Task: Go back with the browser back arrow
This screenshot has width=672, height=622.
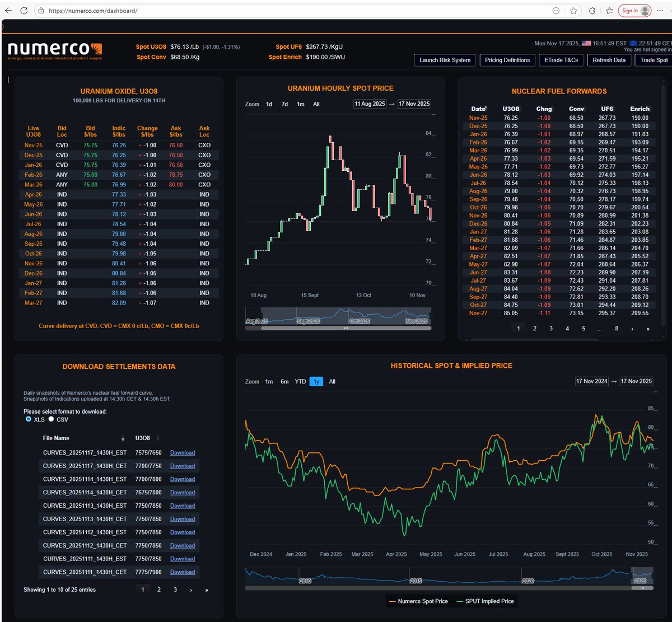Action: (8, 11)
